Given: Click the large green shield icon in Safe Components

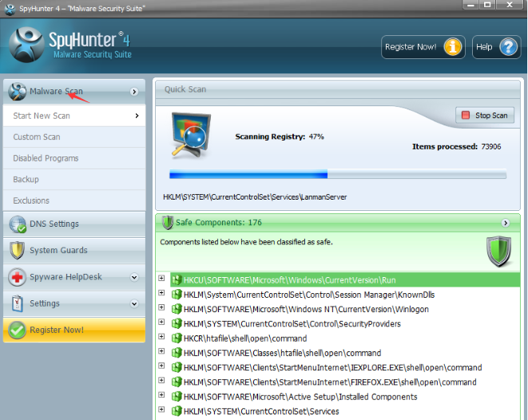Looking at the screenshot, I should (499, 252).
